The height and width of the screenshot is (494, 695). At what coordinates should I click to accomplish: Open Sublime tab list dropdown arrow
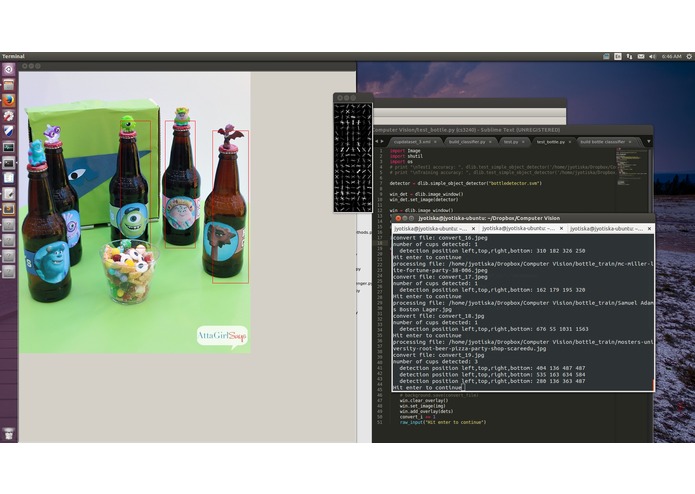pos(648,142)
